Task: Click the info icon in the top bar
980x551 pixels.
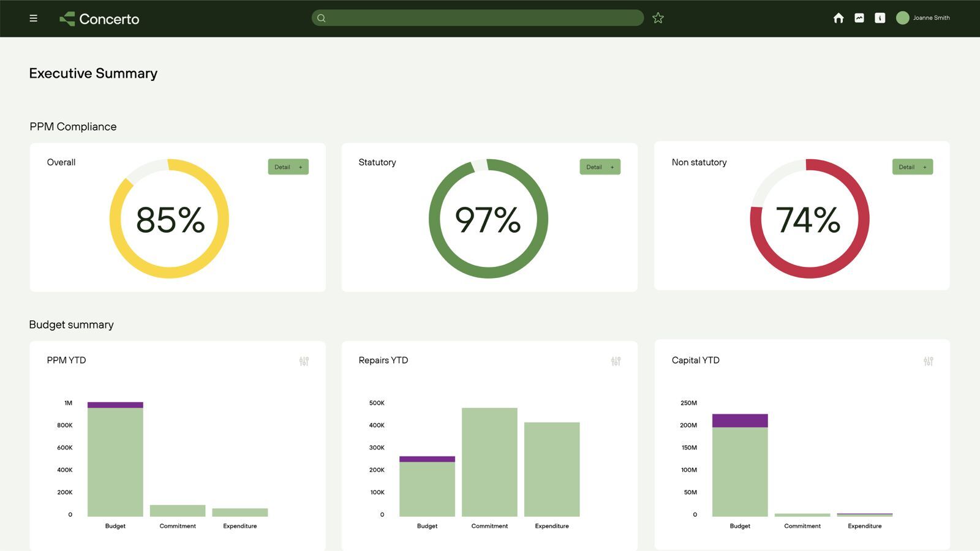Action: (880, 18)
